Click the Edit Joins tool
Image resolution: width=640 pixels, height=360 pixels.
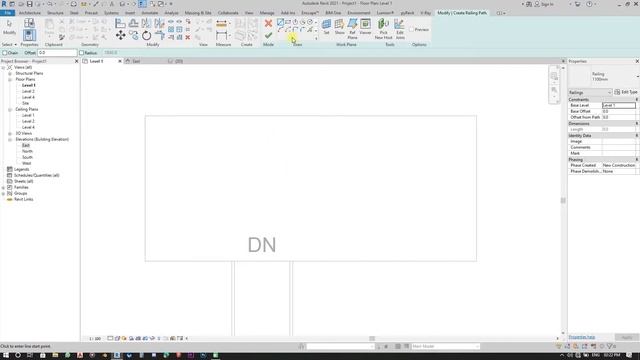coord(400,29)
